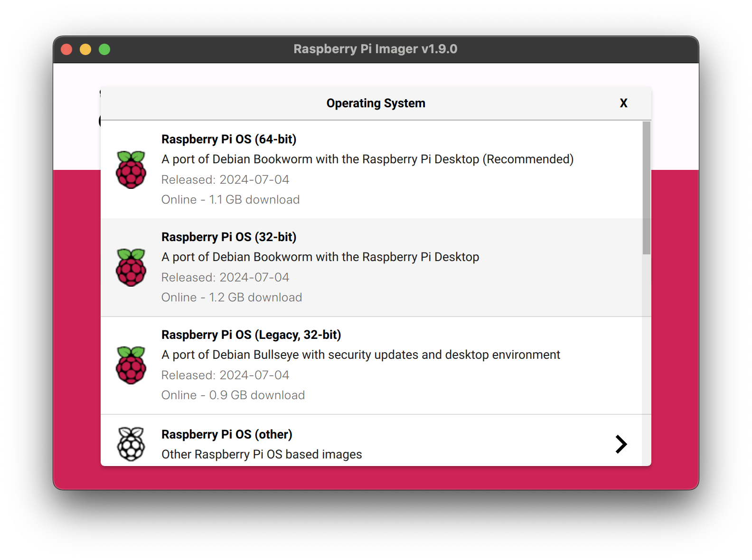
Task: Click the 'Online - 1.1 GB download' text
Action: coord(230,199)
